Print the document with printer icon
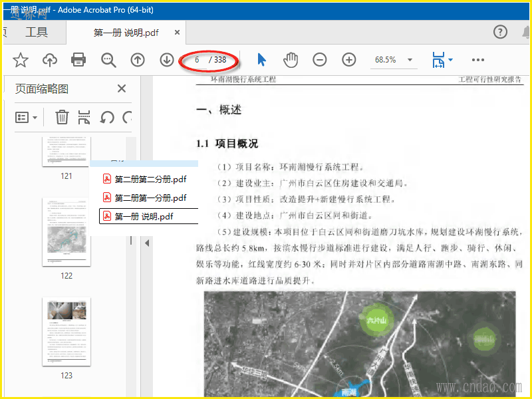Viewport: 532px width, 399px height. [x=78, y=60]
